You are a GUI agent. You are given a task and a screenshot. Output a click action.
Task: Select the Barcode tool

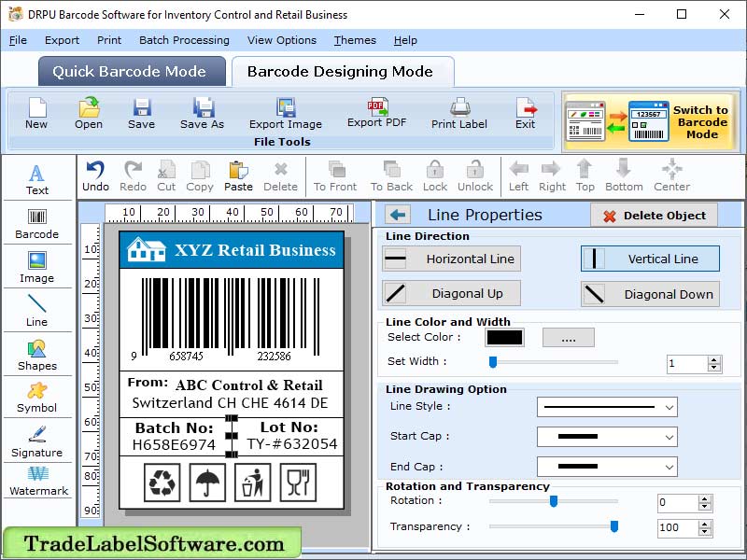pos(37,224)
